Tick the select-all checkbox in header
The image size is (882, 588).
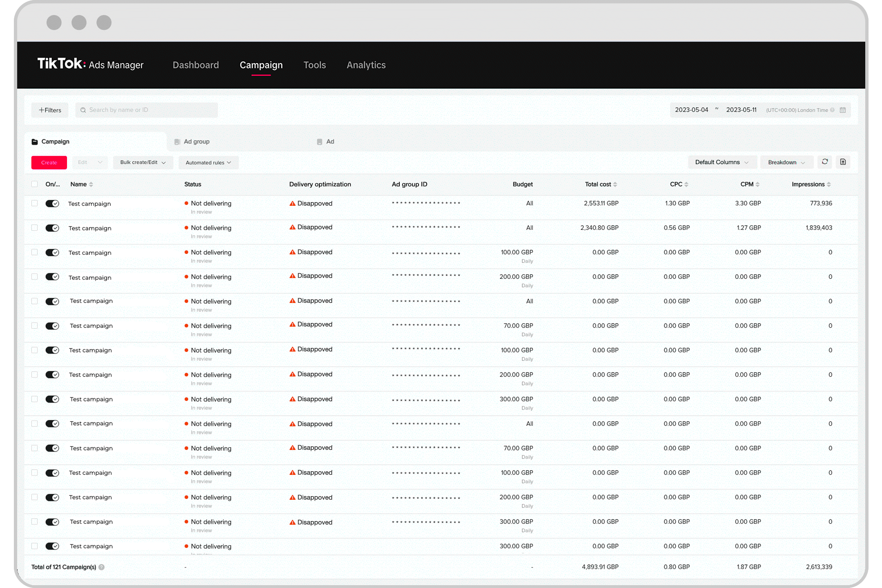(x=35, y=184)
